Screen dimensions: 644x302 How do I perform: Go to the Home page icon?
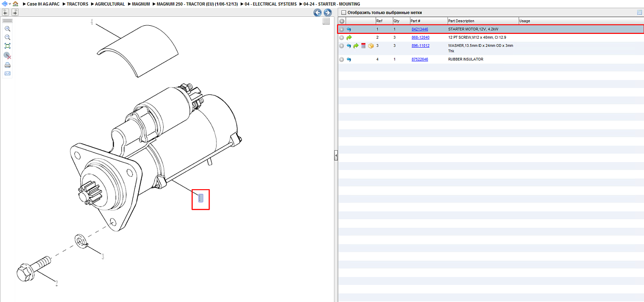pyautogui.click(x=15, y=4)
